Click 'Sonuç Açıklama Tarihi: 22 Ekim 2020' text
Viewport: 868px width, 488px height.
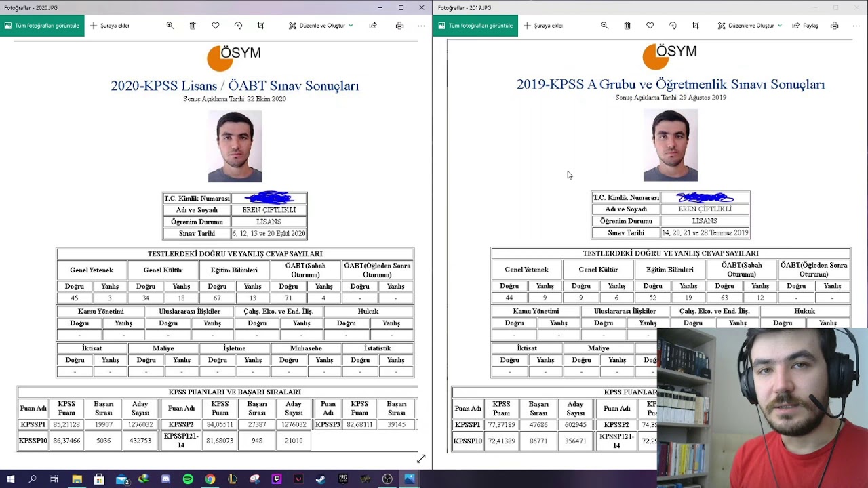click(x=235, y=99)
